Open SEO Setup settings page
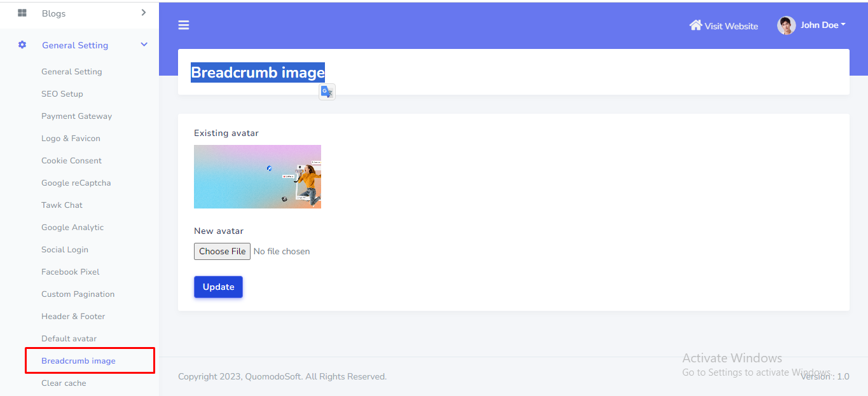This screenshot has height=396, width=868. 62,94
